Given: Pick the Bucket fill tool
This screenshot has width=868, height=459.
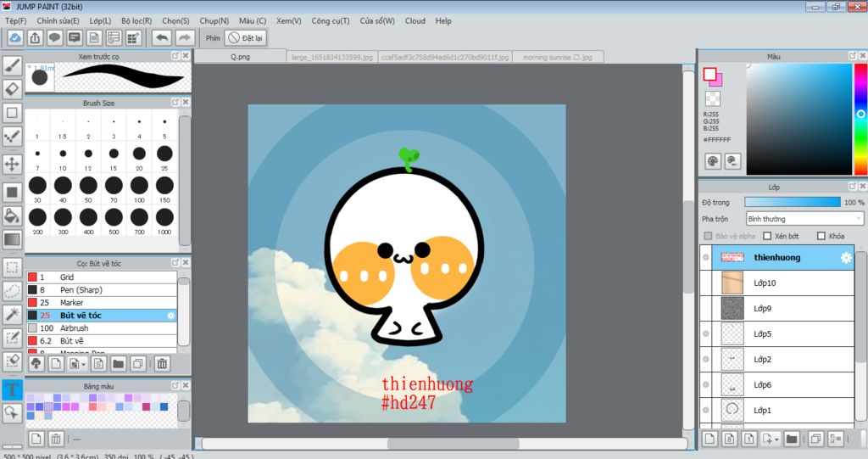Looking at the screenshot, I should (x=12, y=216).
